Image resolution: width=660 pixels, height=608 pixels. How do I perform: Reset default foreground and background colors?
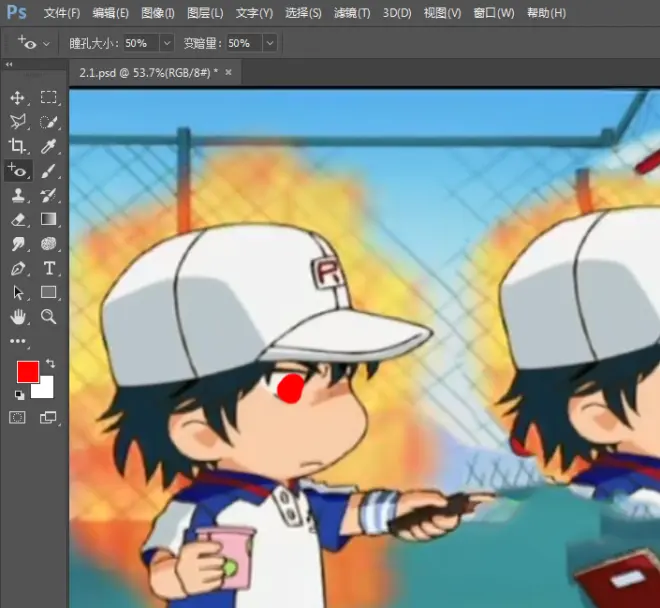(19, 395)
